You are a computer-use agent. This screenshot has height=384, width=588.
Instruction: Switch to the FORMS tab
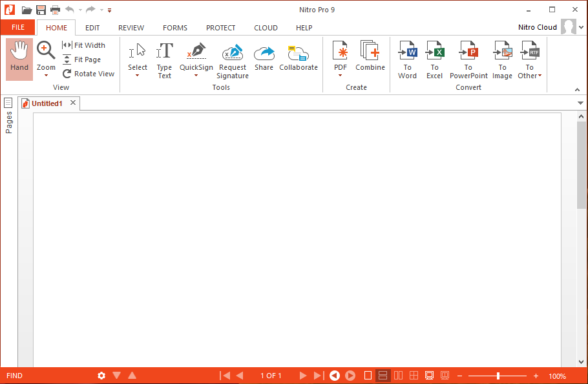174,28
